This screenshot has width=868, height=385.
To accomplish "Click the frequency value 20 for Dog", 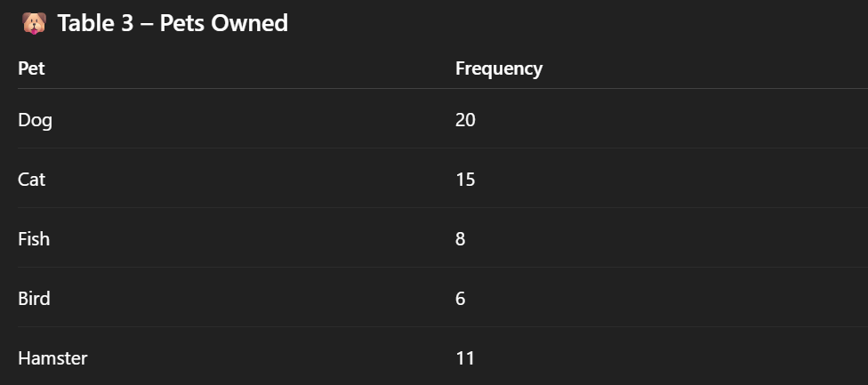I will [x=465, y=120].
